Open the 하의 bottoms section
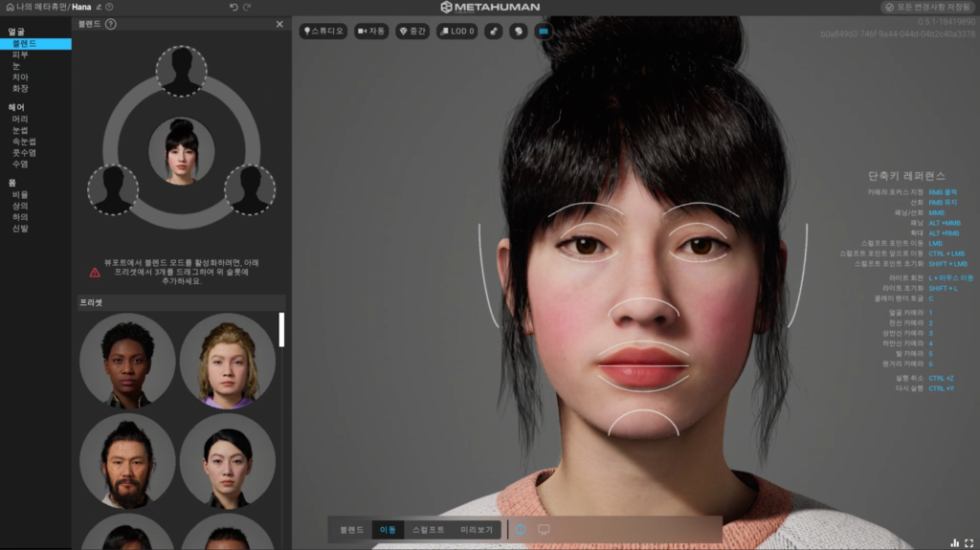This screenshot has width=980, height=550. click(20, 217)
